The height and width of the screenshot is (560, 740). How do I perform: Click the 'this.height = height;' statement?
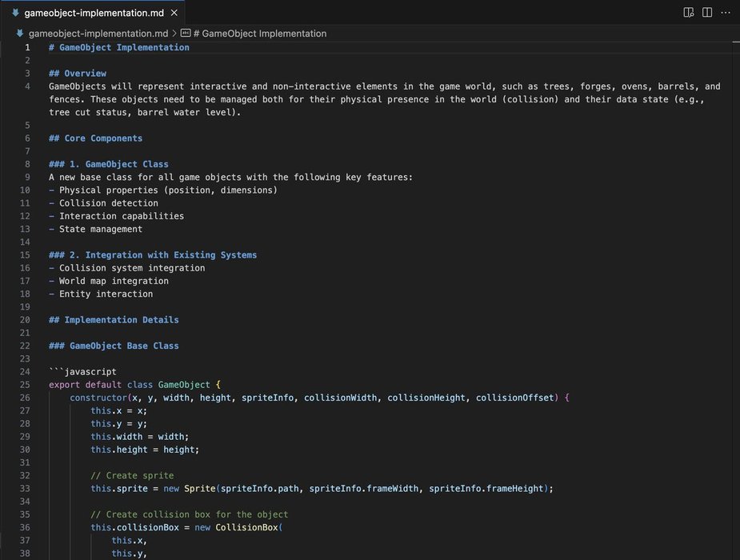[x=145, y=450]
